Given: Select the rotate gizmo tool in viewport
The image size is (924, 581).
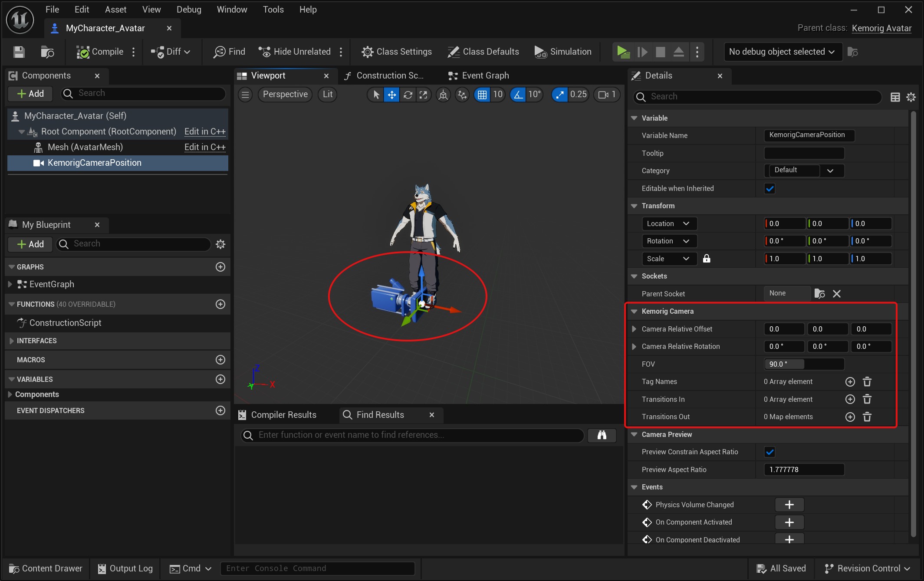Looking at the screenshot, I should click(x=408, y=95).
